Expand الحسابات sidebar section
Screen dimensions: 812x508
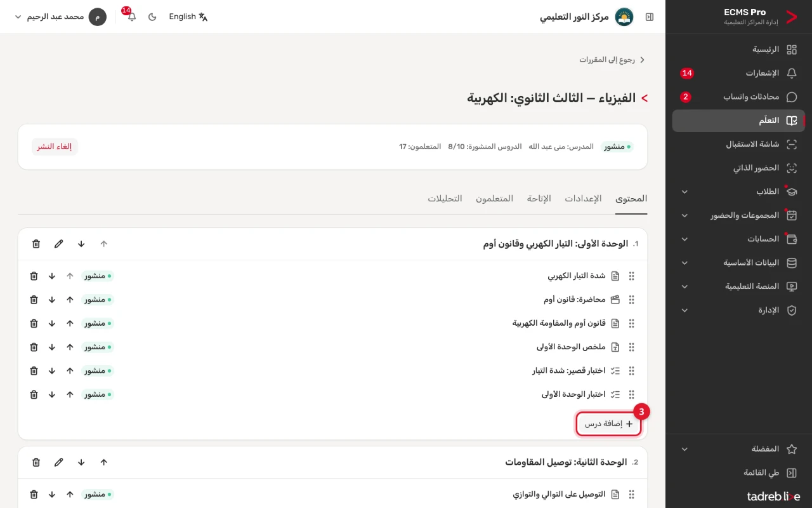pos(738,239)
